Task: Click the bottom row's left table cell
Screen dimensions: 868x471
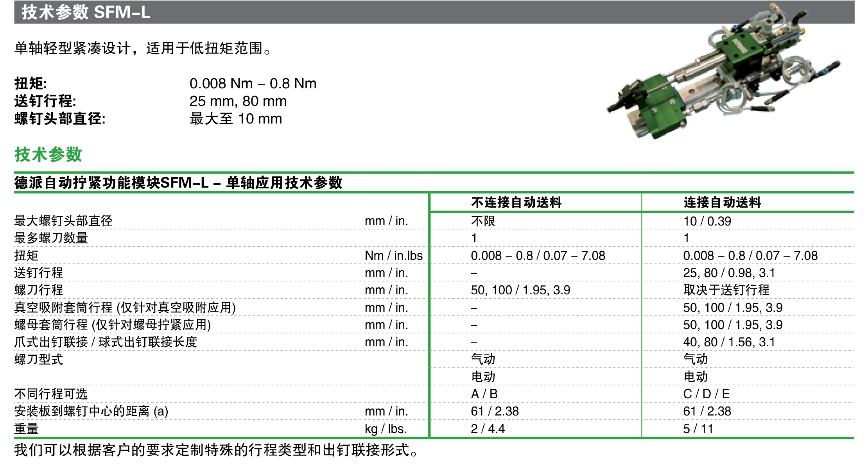Action: tap(221, 428)
